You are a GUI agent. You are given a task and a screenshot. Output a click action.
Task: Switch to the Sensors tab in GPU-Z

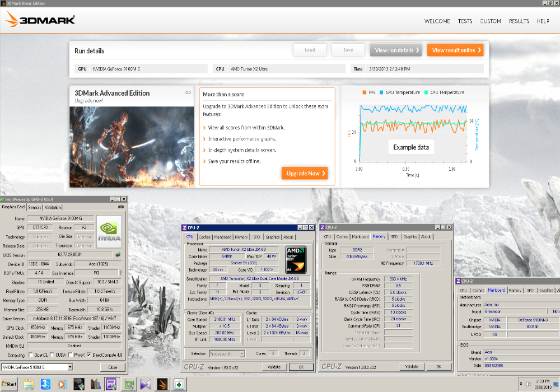[x=35, y=207]
